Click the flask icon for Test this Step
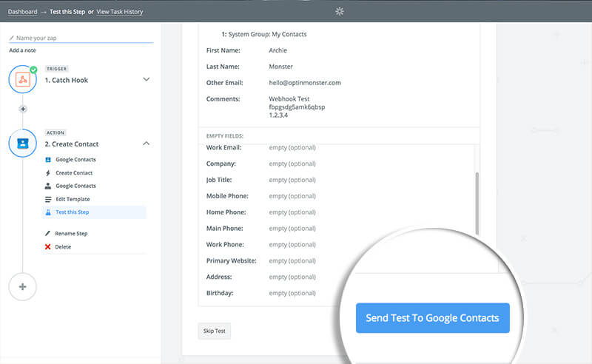592x364 pixels. click(48, 212)
